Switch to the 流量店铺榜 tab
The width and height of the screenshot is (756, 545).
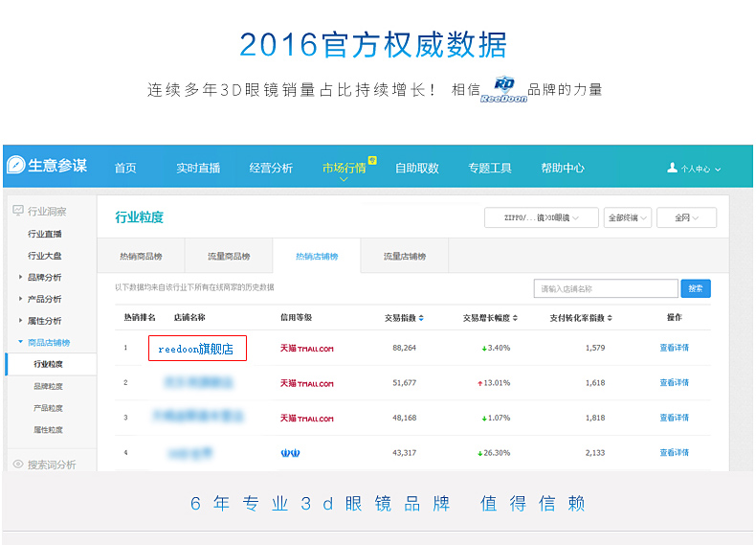pyautogui.click(x=405, y=256)
